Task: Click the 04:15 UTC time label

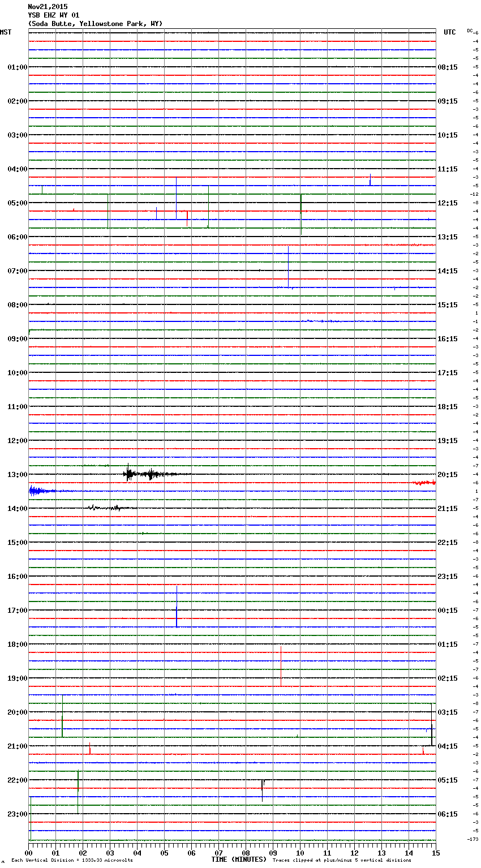Action: 448,746
